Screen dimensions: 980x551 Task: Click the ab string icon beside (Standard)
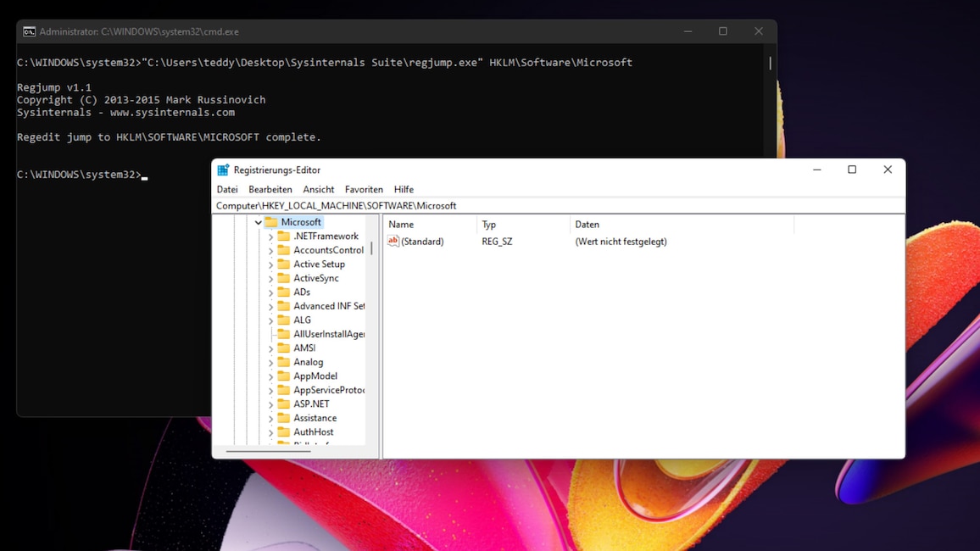[x=393, y=241]
